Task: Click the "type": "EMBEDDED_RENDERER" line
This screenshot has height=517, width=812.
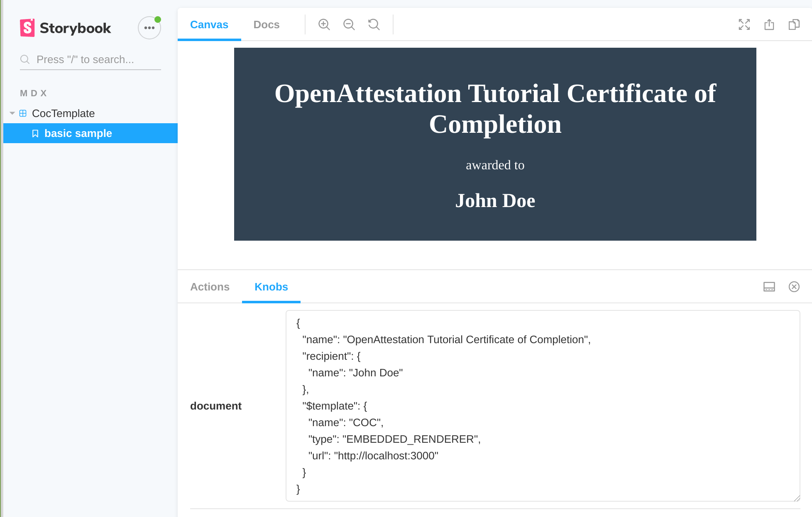Action: pos(394,439)
